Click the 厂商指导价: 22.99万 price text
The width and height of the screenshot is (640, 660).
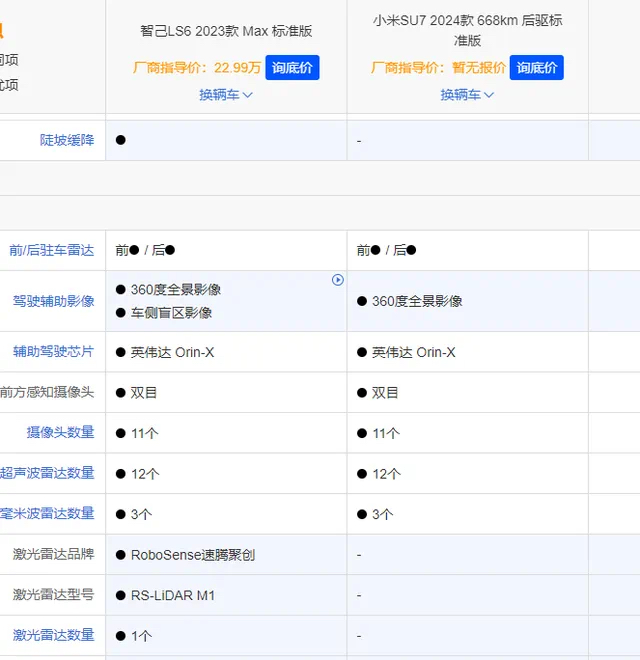(x=197, y=67)
